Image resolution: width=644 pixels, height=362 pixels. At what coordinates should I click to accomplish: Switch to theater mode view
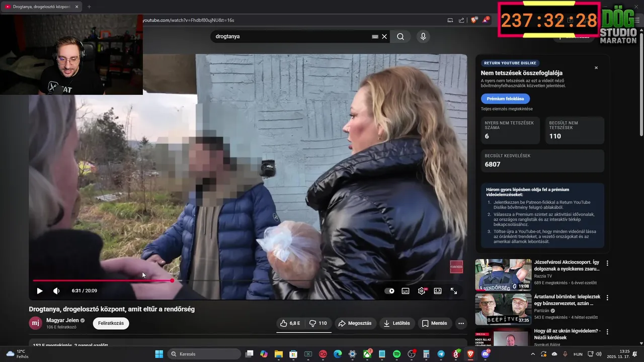coord(438,291)
